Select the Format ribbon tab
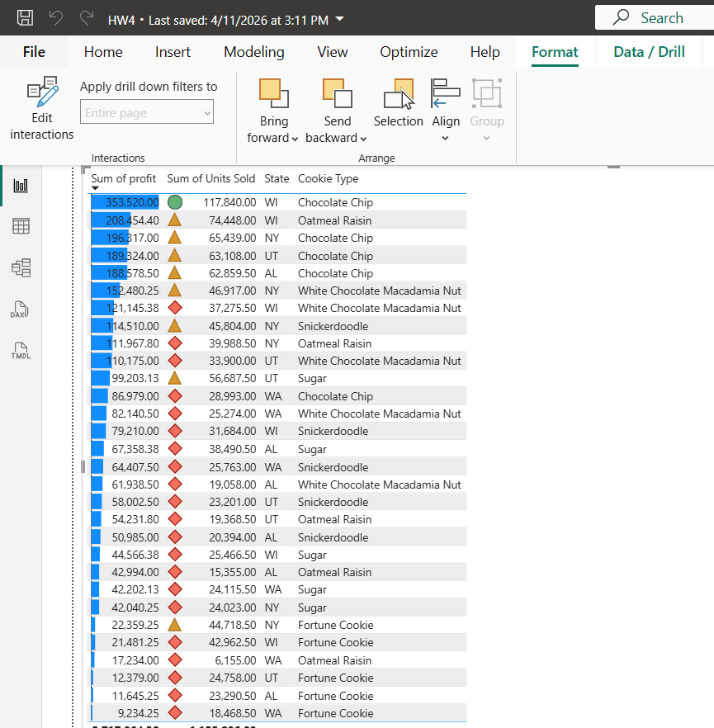The image size is (714, 728). coord(555,51)
